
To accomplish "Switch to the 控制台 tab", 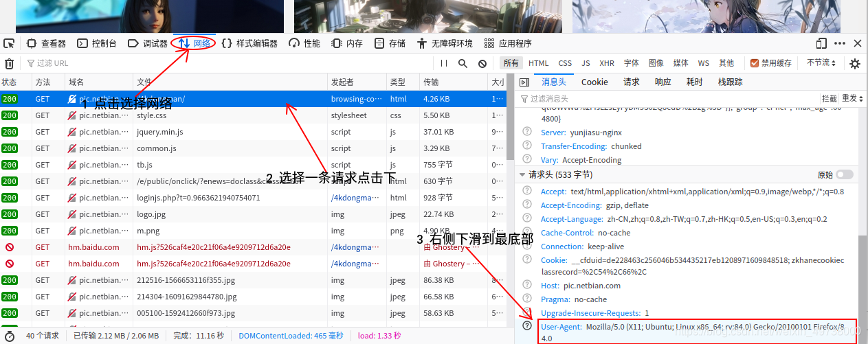I will point(97,43).
